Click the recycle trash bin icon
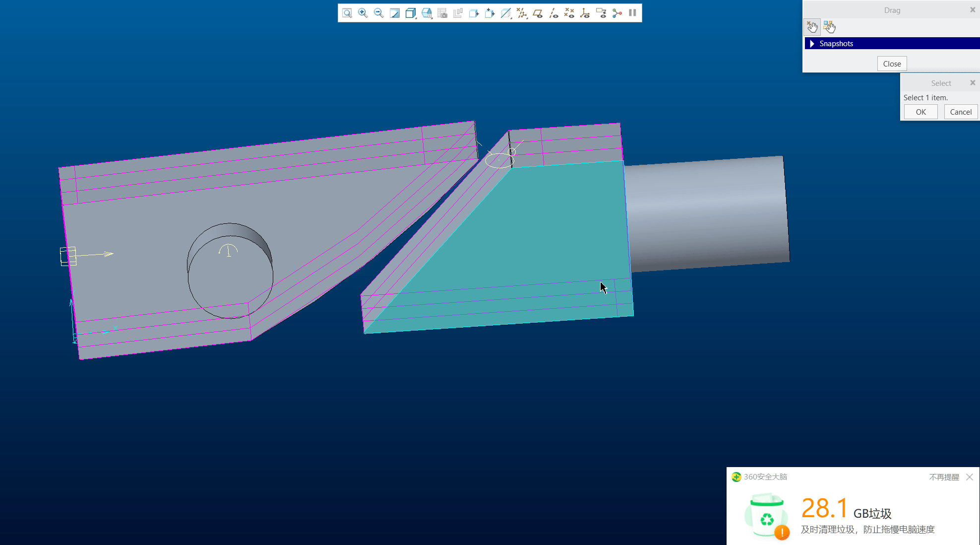The width and height of the screenshot is (980, 545). pos(767,516)
